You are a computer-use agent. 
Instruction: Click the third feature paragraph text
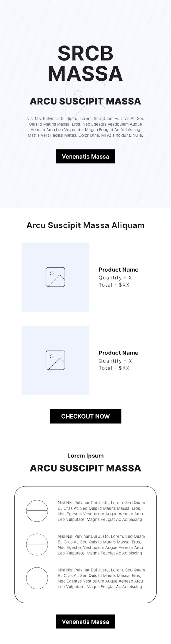(101, 578)
